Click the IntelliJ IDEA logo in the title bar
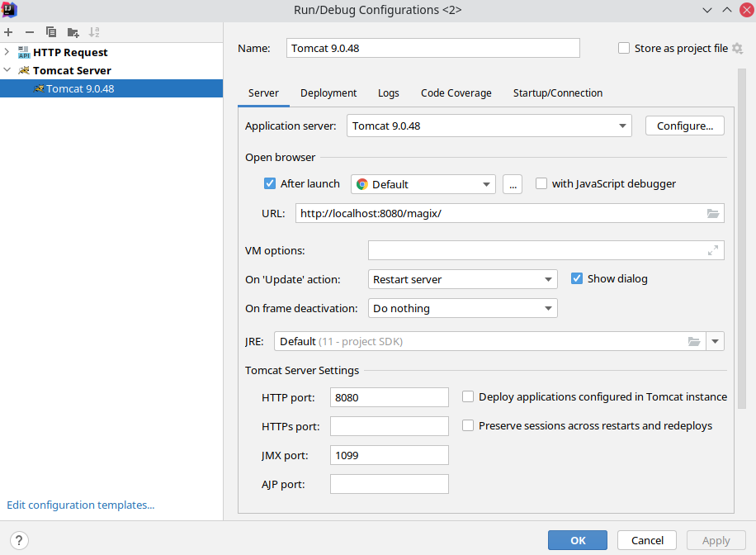The width and height of the screenshot is (756, 555). coord(9,10)
